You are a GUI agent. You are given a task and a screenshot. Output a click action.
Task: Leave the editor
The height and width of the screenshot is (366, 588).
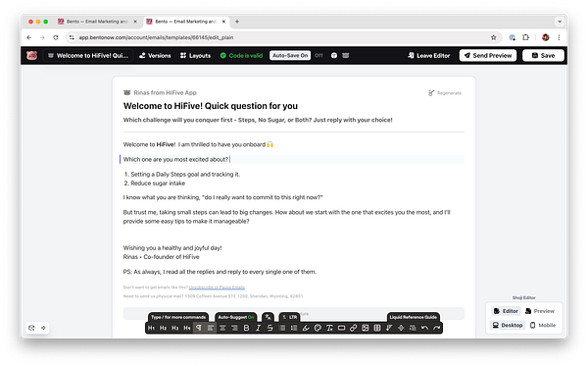pyautogui.click(x=429, y=56)
